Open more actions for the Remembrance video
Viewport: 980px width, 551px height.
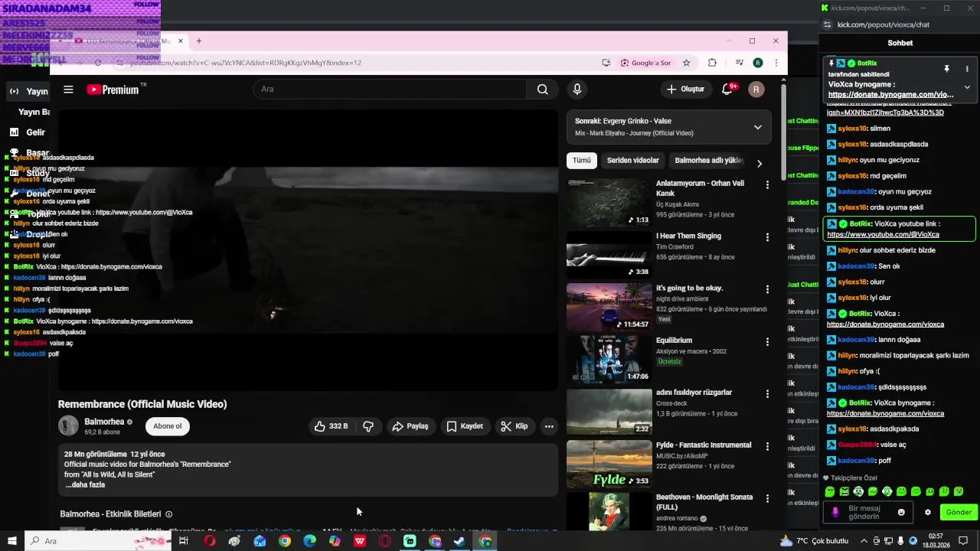coord(549,426)
